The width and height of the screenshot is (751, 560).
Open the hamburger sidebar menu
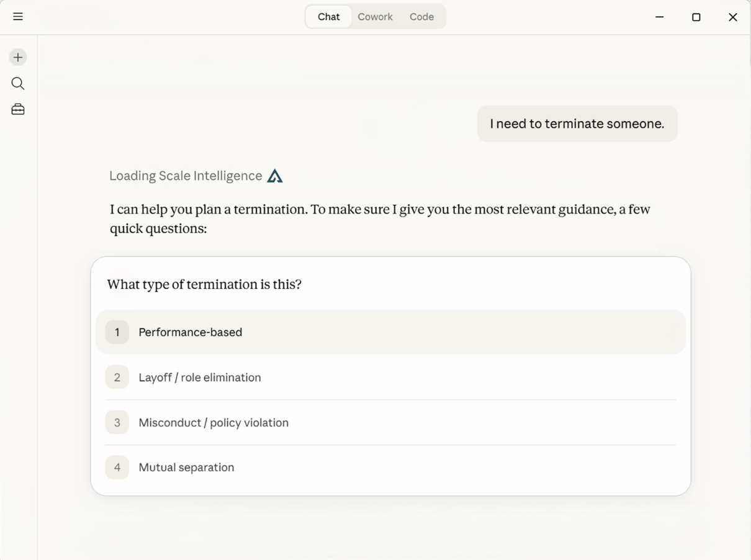coord(18,17)
